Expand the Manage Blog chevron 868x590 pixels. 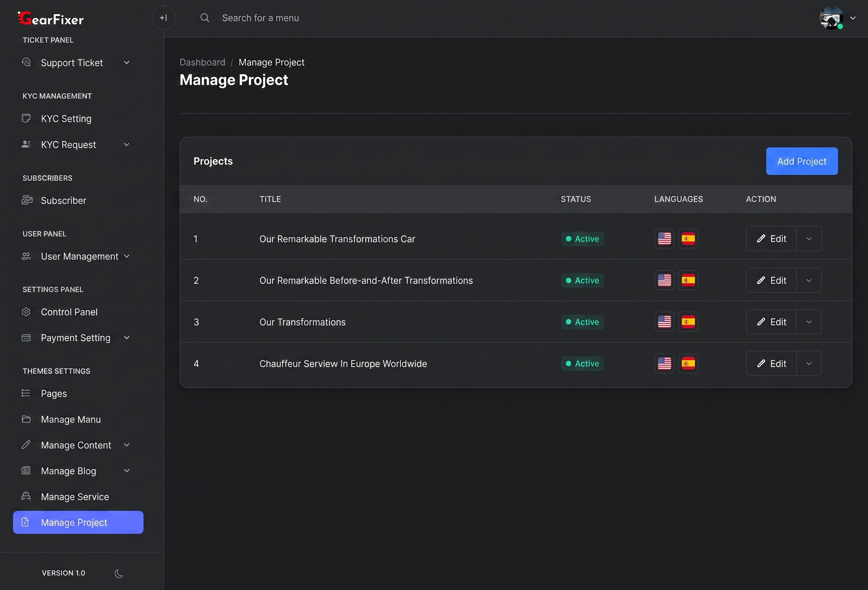pyautogui.click(x=127, y=470)
